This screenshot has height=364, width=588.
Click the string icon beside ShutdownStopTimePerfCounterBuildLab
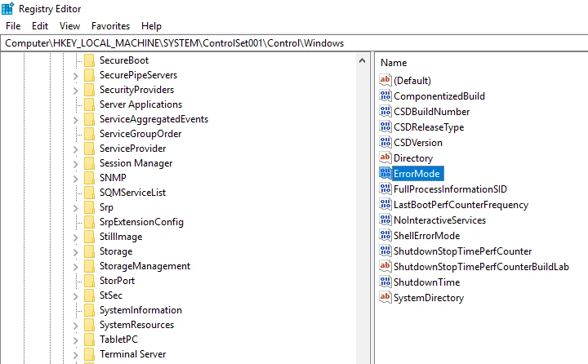385,267
